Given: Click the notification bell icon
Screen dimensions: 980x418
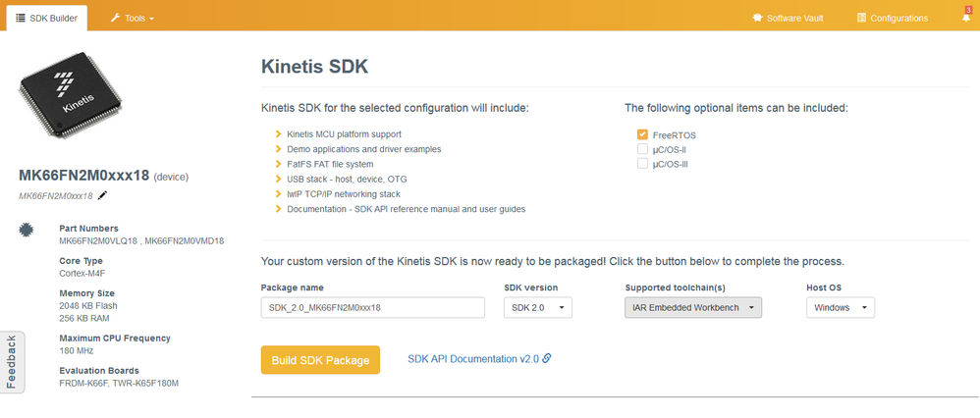Looking at the screenshot, I should (965, 18).
